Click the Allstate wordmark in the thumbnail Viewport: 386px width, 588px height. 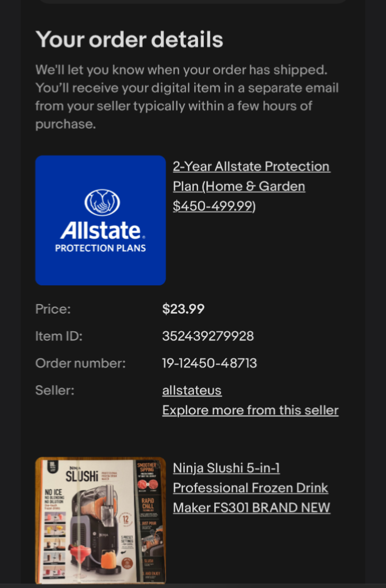(x=100, y=231)
